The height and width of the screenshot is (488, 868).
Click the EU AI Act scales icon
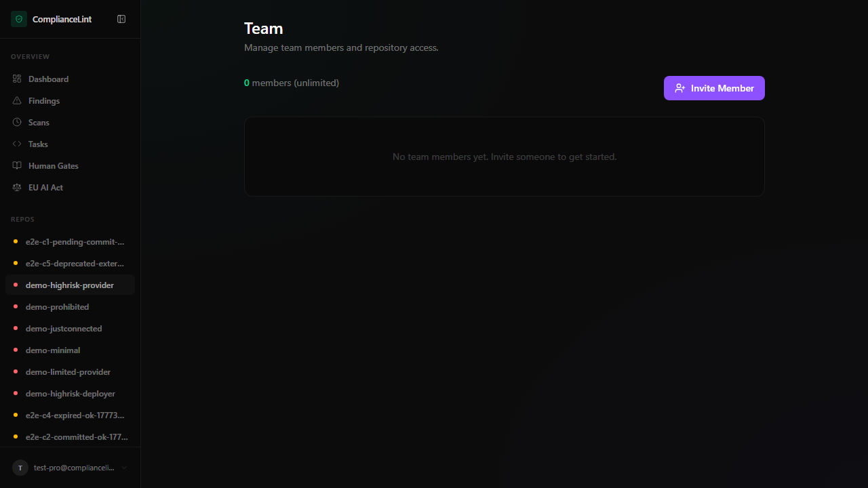click(17, 188)
